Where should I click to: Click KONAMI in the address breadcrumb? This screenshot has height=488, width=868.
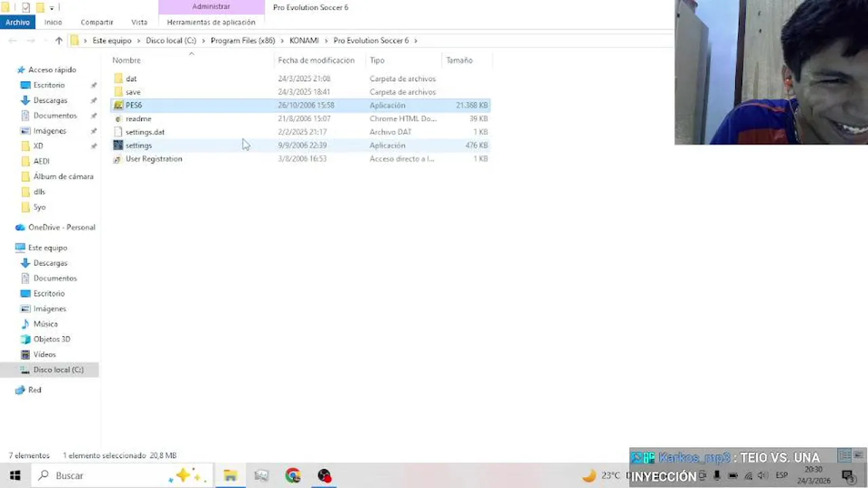[304, 41]
